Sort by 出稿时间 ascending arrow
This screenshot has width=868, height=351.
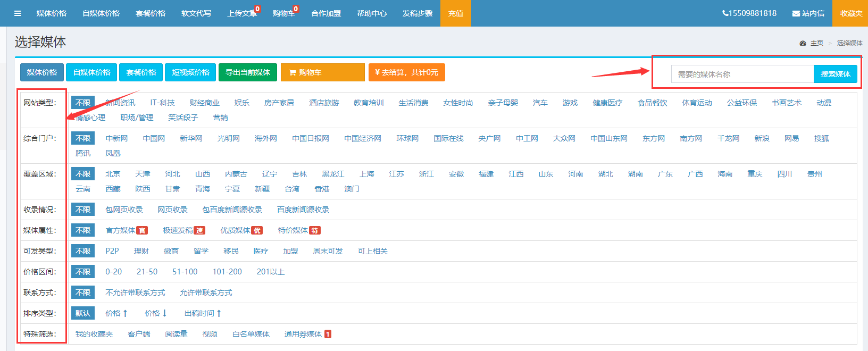219,313
